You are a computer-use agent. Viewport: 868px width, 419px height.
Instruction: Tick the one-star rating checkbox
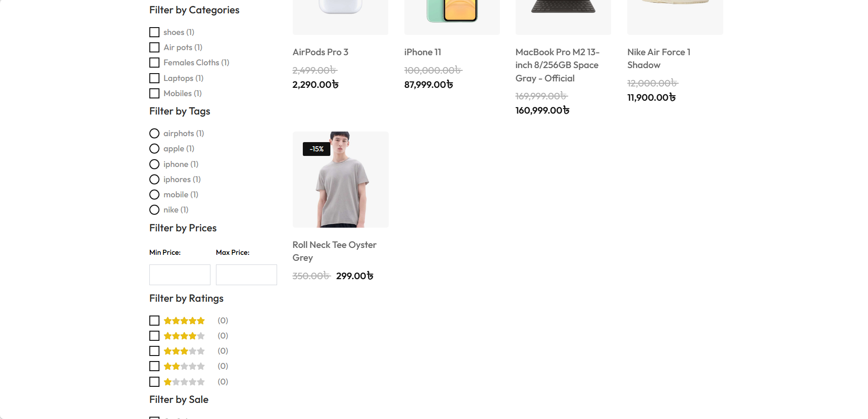pos(154,382)
